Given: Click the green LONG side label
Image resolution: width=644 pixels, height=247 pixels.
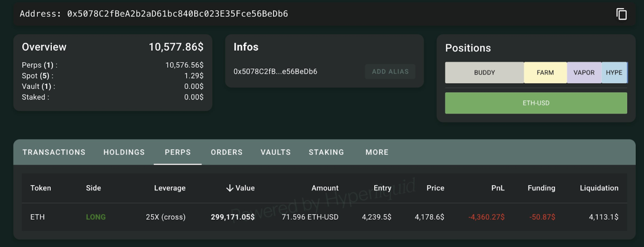Looking at the screenshot, I should tap(96, 217).
